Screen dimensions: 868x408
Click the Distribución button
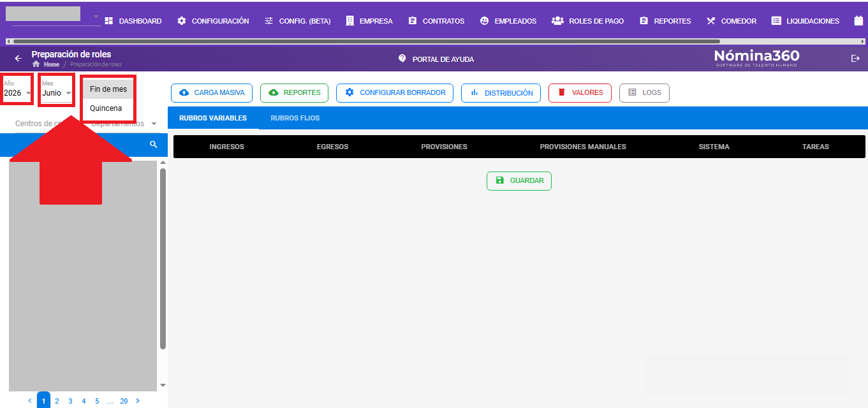point(501,93)
